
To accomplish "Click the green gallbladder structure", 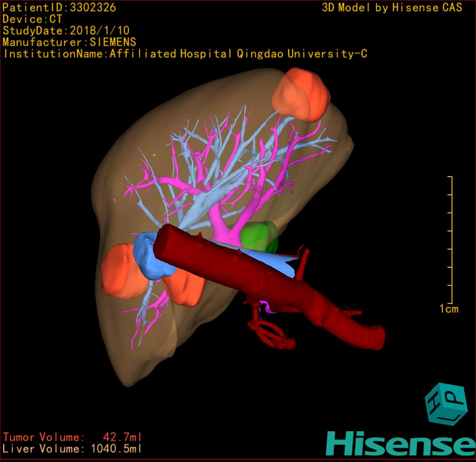I will [x=258, y=237].
